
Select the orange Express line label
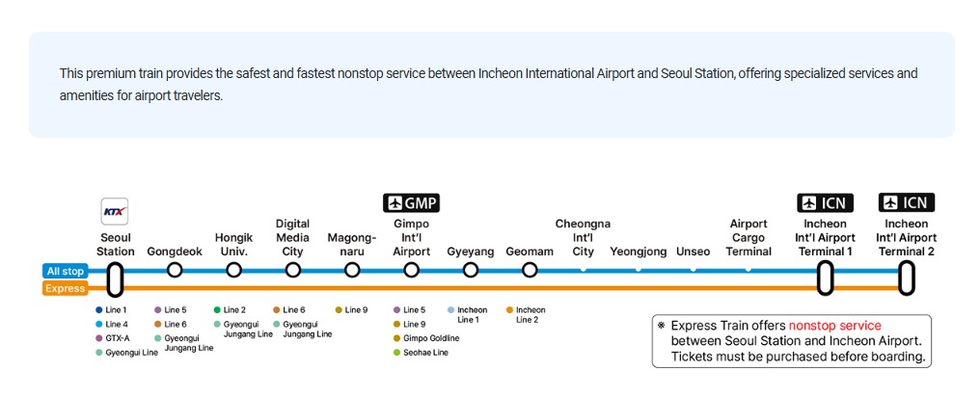66,288
